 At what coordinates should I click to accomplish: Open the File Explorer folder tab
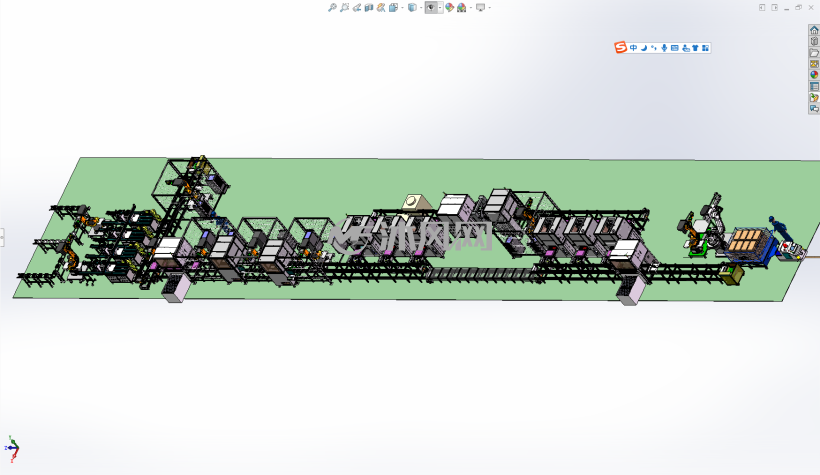(814, 53)
